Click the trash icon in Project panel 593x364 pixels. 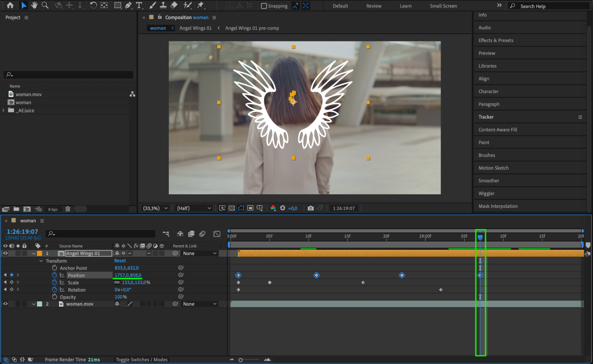[68, 209]
